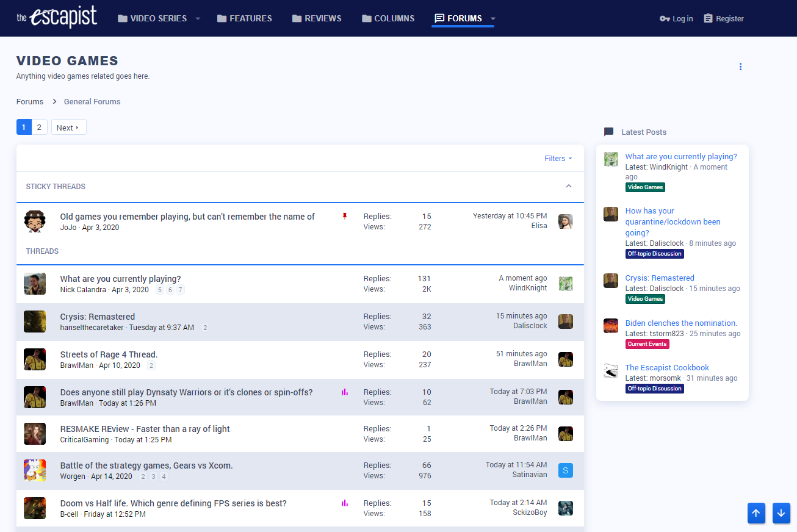Click Dalisclock's avatar in Crysis thread row

(x=566, y=322)
